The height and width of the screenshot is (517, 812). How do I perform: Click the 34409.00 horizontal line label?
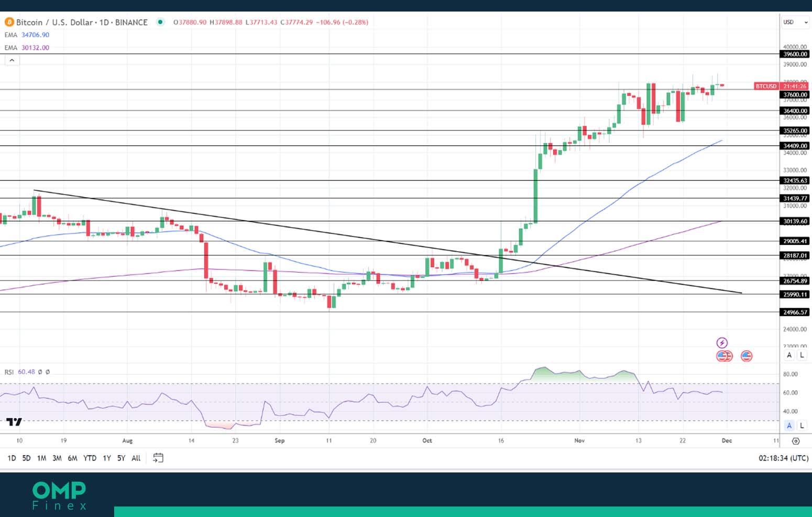coord(795,146)
